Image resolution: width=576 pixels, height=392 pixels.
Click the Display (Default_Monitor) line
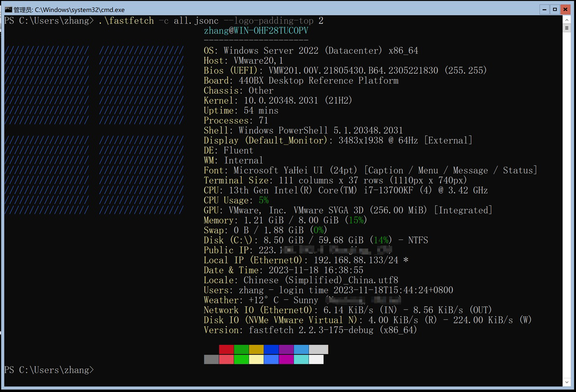click(x=338, y=140)
